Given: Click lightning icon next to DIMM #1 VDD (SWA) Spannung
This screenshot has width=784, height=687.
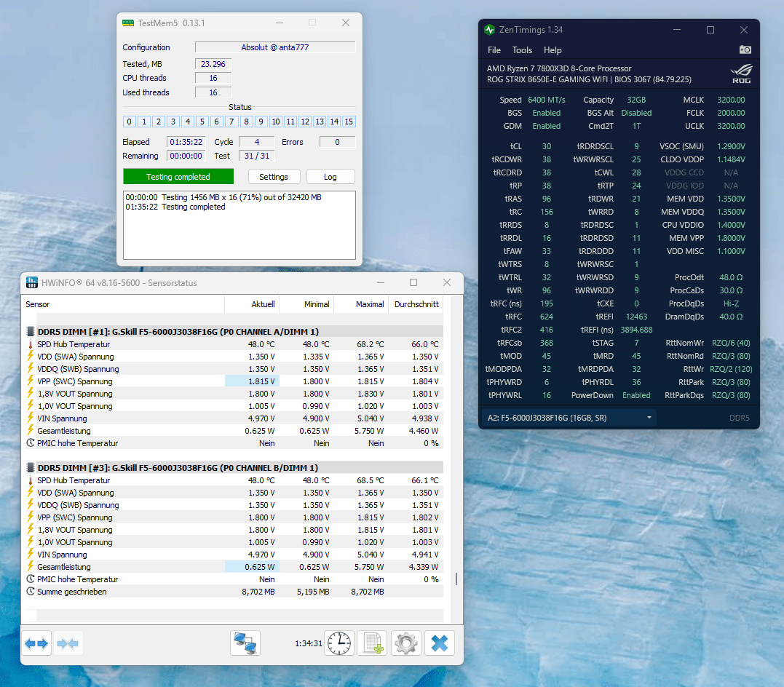Looking at the screenshot, I should (31, 356).
